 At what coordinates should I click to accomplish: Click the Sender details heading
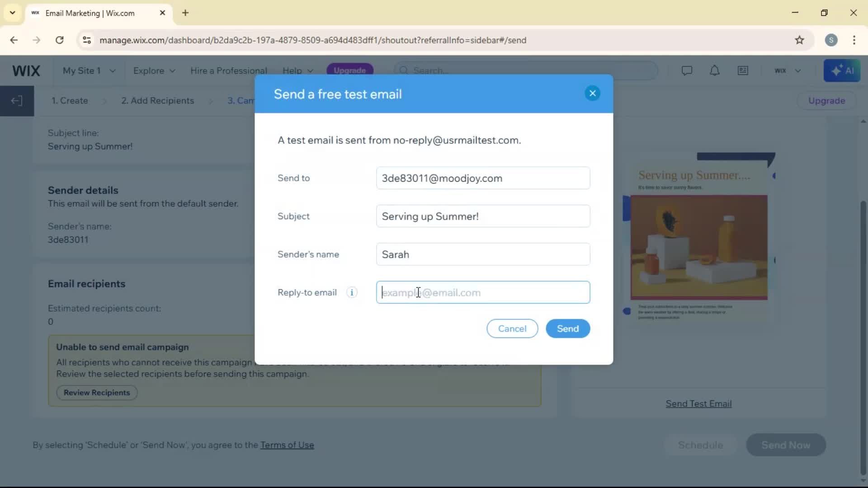point(83,190)
